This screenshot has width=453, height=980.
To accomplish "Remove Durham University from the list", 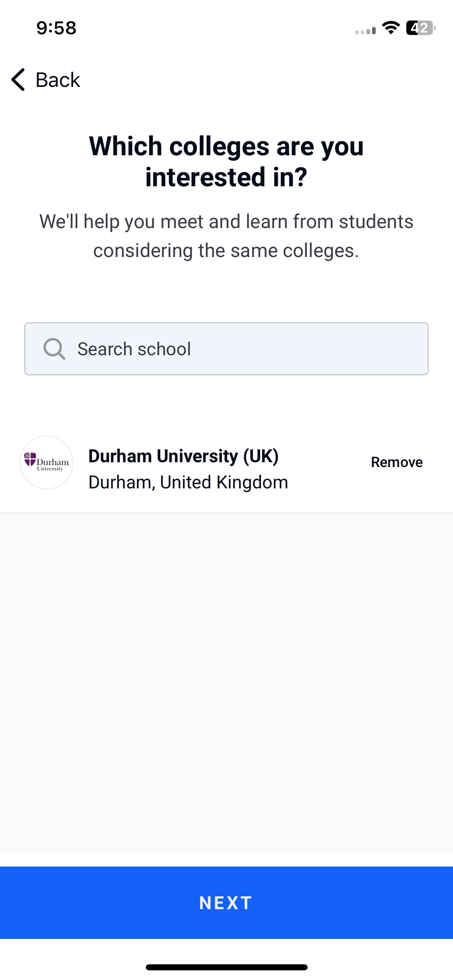I will [x=397, y=462].
